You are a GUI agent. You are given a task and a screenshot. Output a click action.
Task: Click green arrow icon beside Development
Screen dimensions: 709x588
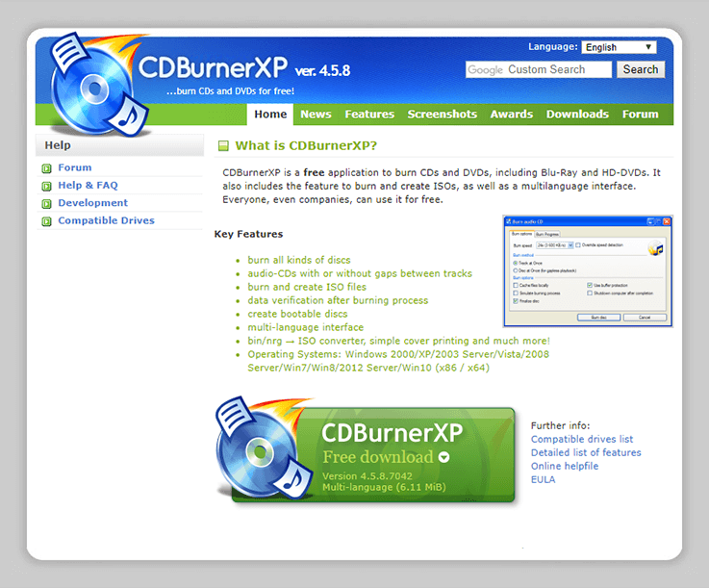tap(46, 204)
